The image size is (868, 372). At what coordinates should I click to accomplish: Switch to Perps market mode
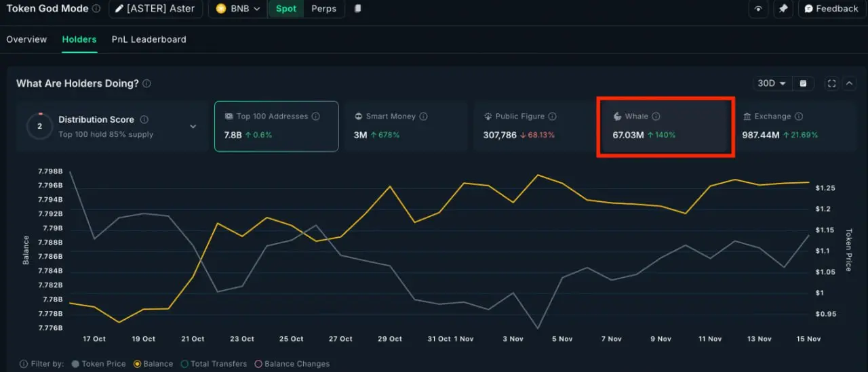(x=323, y=9)
